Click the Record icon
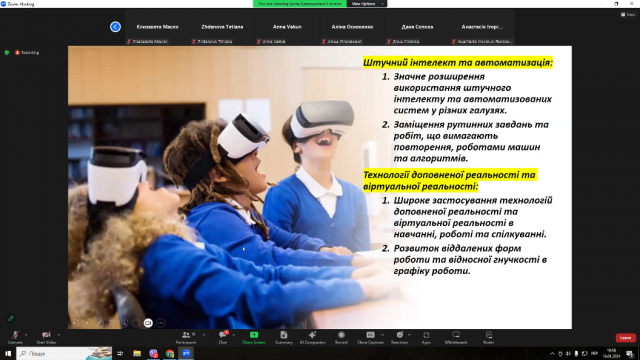This screenshot has height=360, width=640. [341, 335]
